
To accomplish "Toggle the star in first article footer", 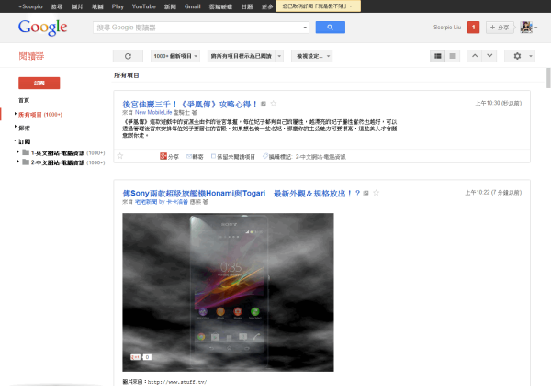I will [120, 156].
